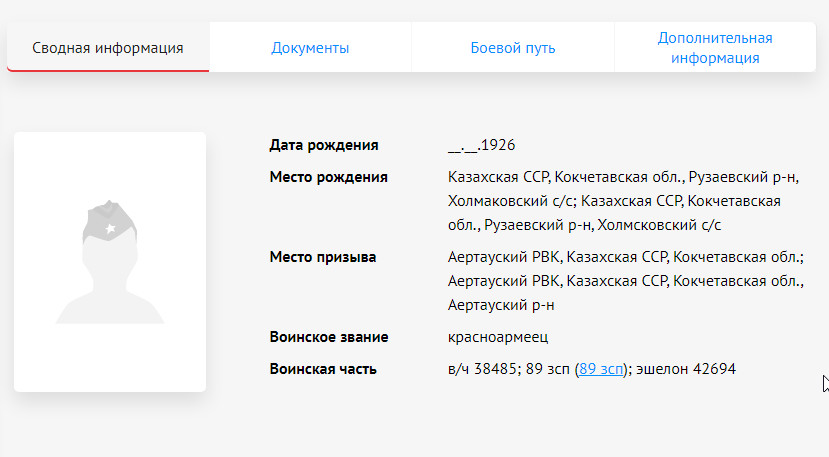
Task: Open the Сводная информация tab
Action: (108, 48)
